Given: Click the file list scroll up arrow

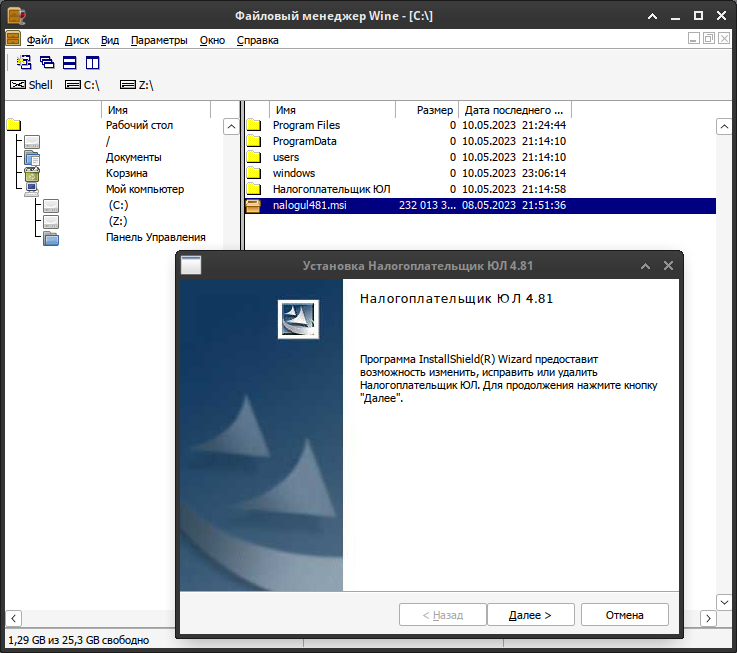Looking at the screenshot, I should click(724, 126).
